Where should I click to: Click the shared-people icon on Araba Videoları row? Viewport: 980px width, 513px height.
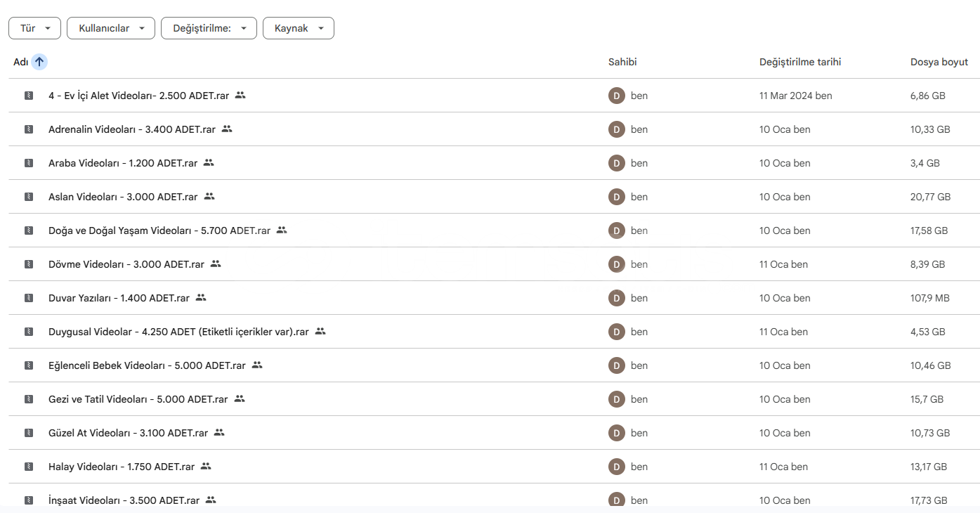pyautogui.click(x=209, y=163)
